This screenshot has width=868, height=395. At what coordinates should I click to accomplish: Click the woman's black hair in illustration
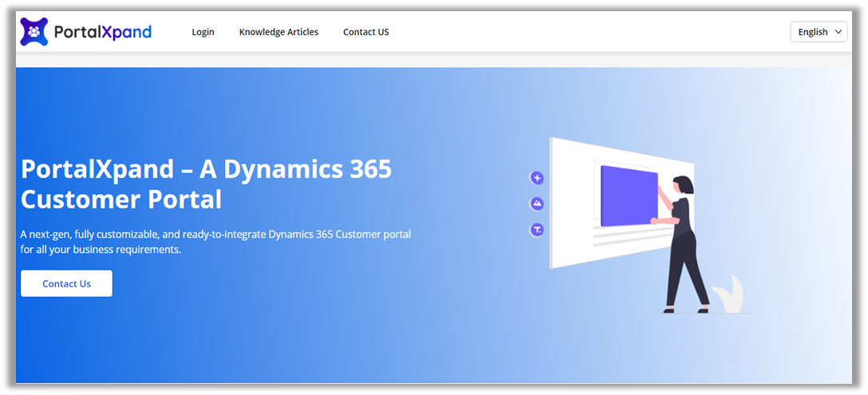pos(684,184)
